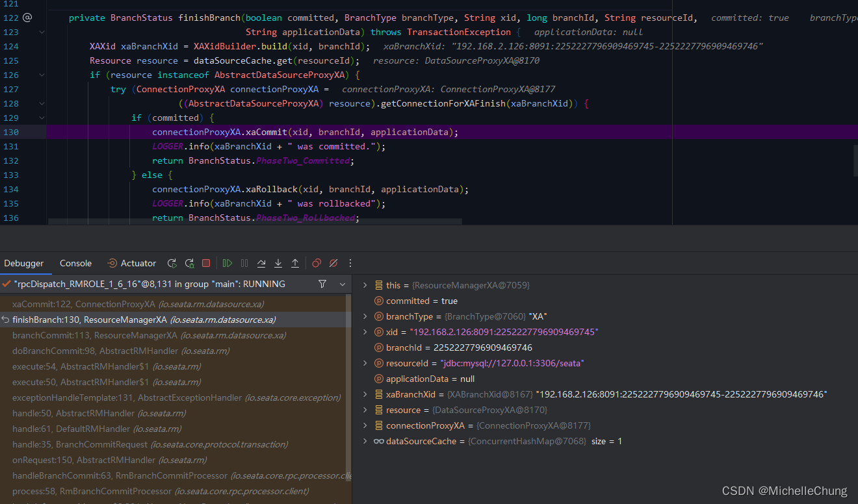The height and width of the screenshot is (504, 858).
Task: Click xaRollback method call on line 134
Action: tap(272, 189)
